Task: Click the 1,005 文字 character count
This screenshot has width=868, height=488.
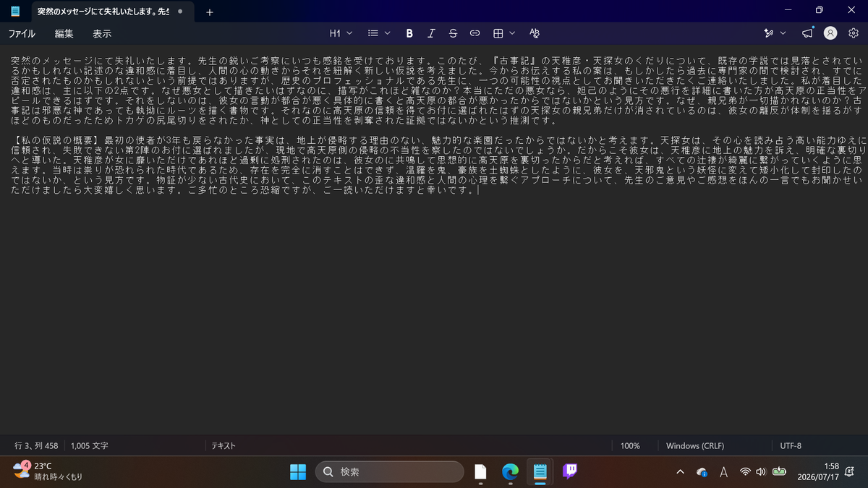Action: 90,446
